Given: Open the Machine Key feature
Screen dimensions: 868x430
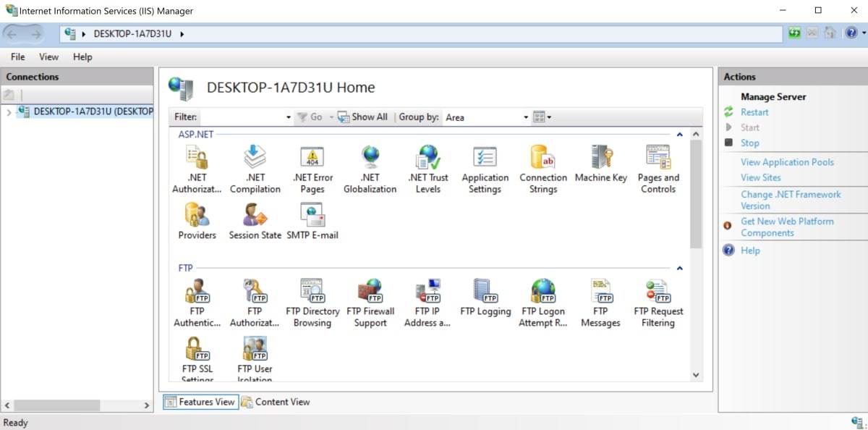Looking at the screenshot, I should pyautogui.click(x=601, y=163).
